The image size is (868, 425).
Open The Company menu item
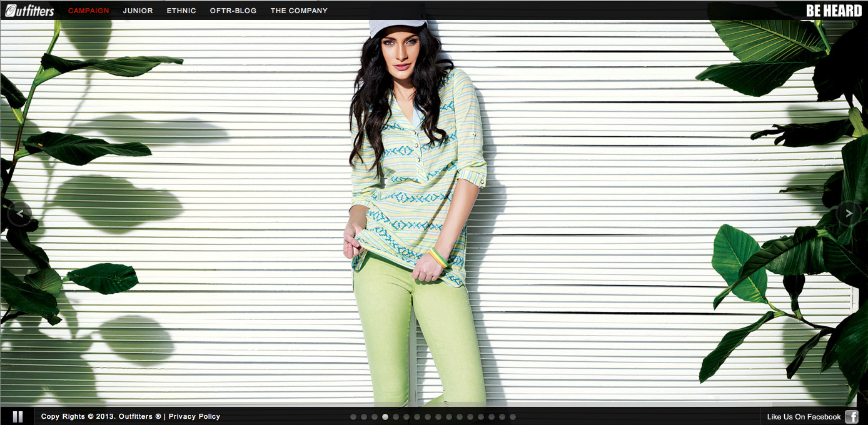tap(299, 11)
